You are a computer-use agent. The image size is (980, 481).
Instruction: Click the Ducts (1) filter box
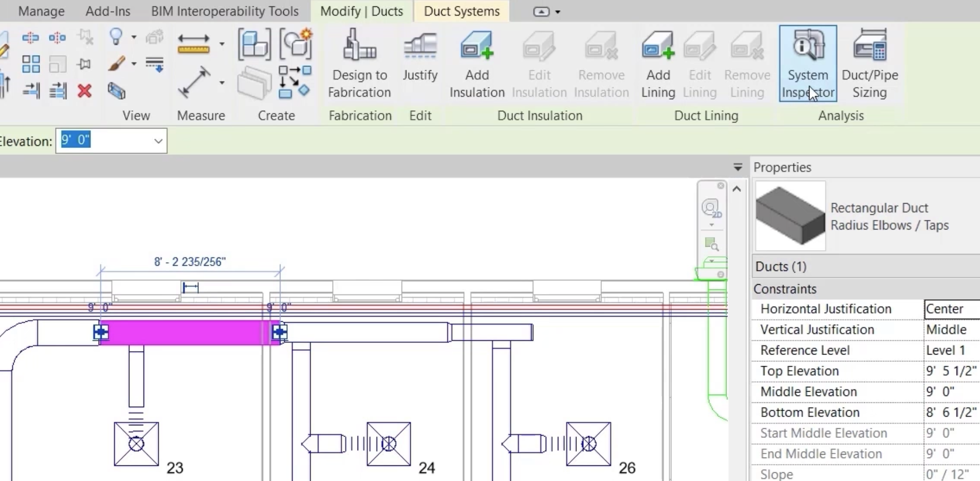point(866,267)
